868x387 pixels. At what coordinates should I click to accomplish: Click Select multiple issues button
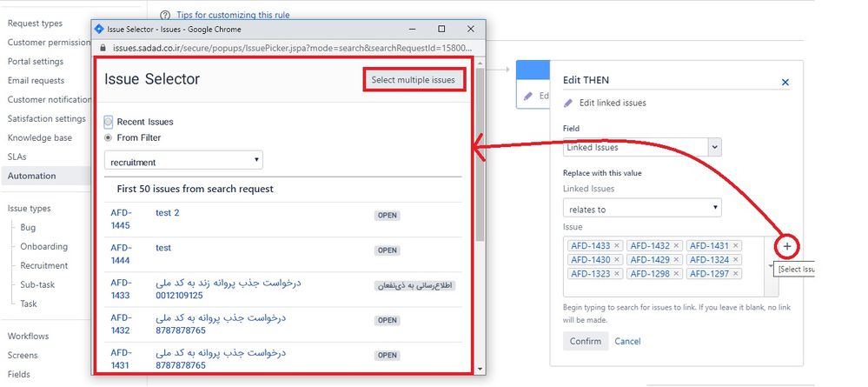tap(413, 80)
